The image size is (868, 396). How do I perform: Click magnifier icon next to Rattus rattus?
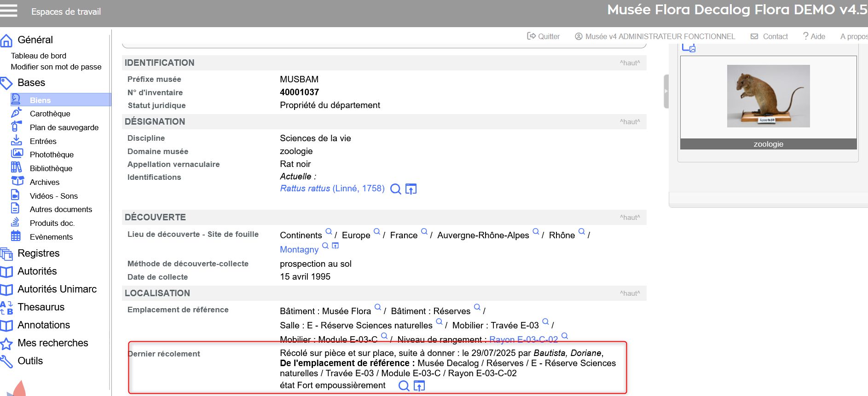pyautogui.click(x=395, y=189)
